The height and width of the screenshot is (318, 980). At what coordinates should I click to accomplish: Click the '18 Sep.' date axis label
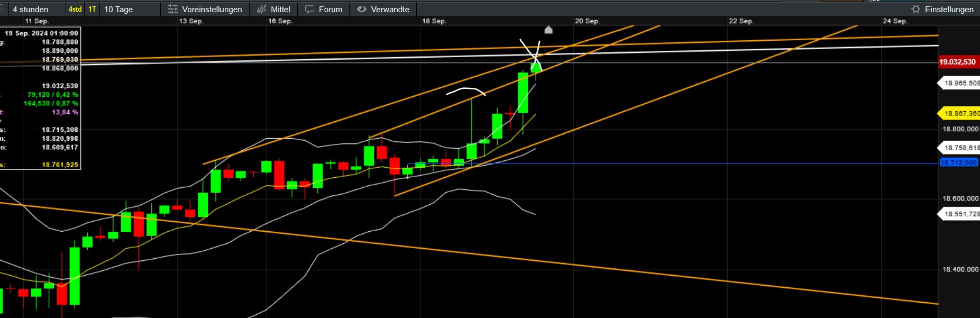click(x=434, y=21)
